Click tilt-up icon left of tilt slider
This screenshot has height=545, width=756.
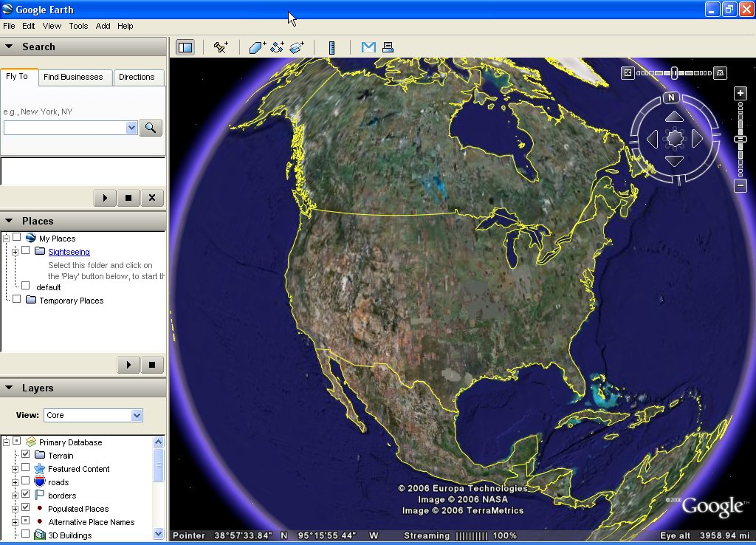click(x=628, y=73)
